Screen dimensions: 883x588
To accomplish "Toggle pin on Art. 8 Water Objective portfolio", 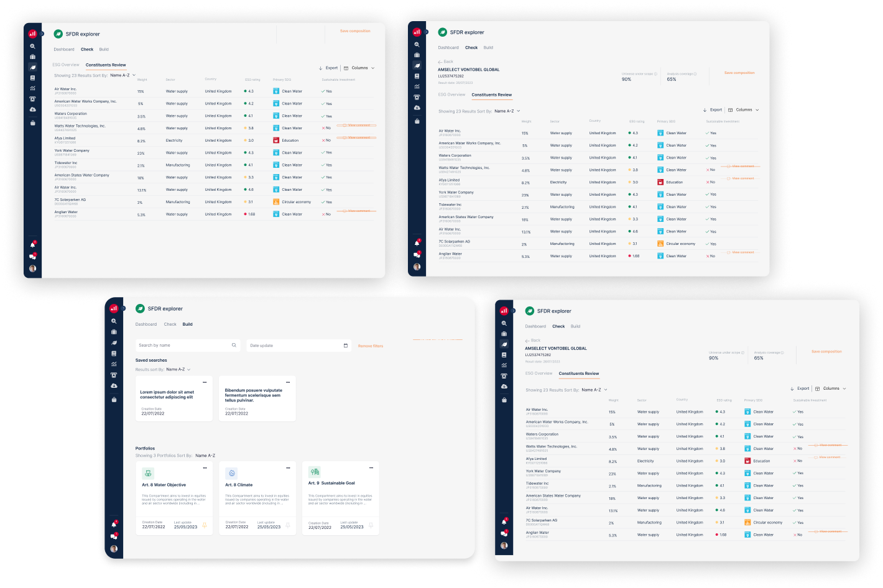I will 205,526.
